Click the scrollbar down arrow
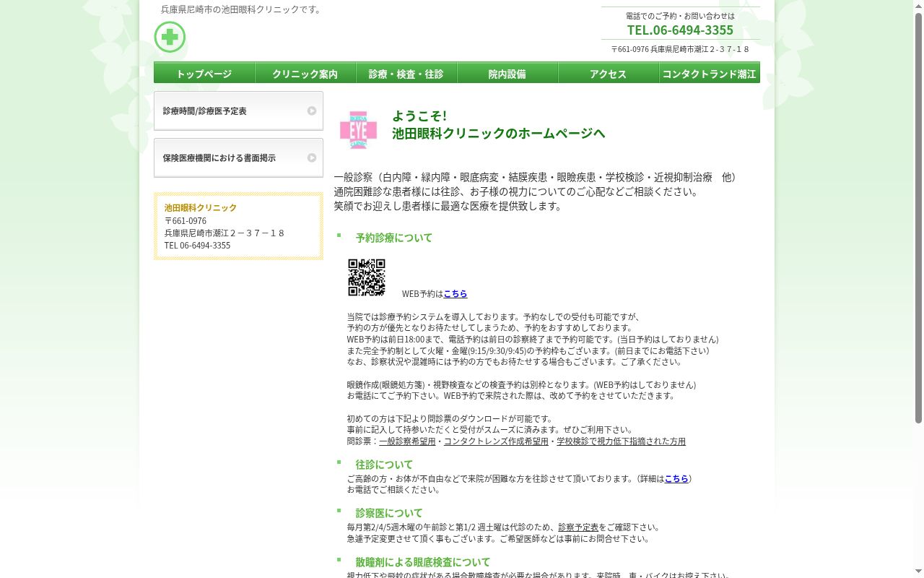 click(x=918, y=572)
